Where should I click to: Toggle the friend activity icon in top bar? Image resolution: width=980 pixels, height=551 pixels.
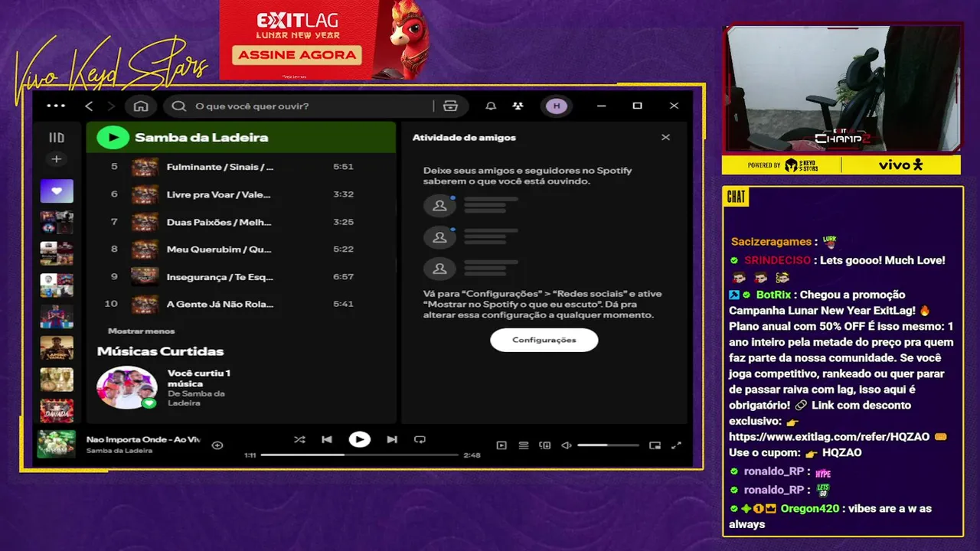click(x=518, y=106)
